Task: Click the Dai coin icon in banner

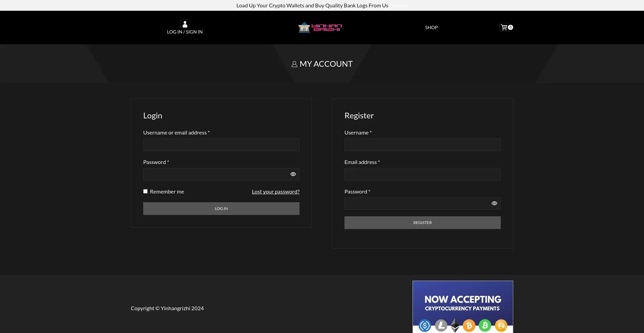Action: point(501,325)
